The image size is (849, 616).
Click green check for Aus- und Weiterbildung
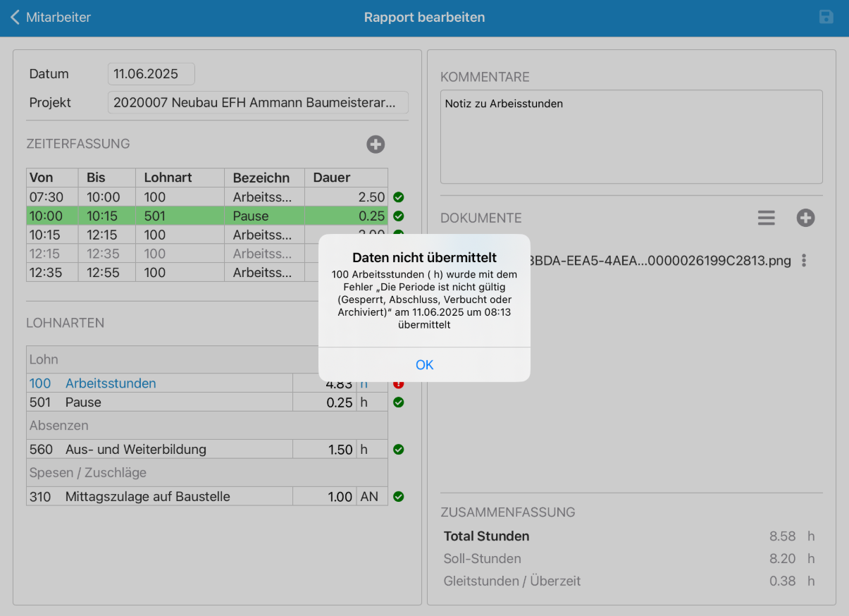point(398,450)
